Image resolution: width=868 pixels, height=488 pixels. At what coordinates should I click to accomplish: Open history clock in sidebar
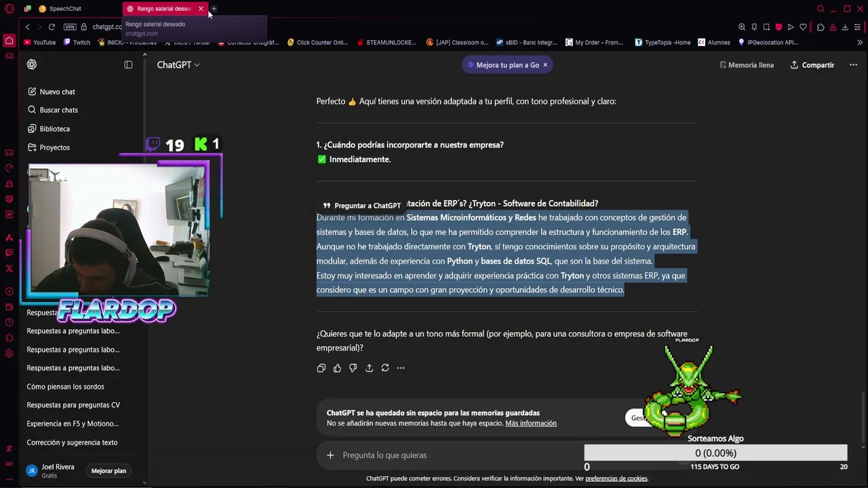coord(9,323)
